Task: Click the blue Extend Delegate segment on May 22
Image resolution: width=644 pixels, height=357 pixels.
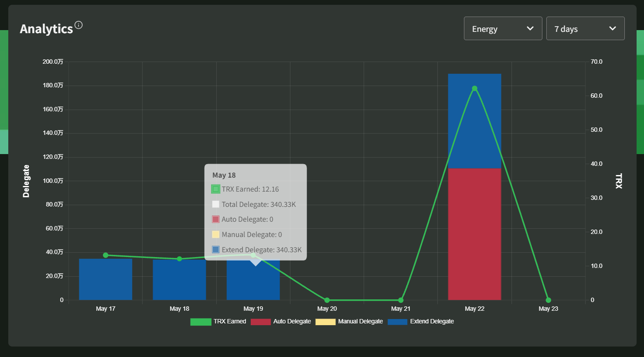Action: click(x=474, y=121)
